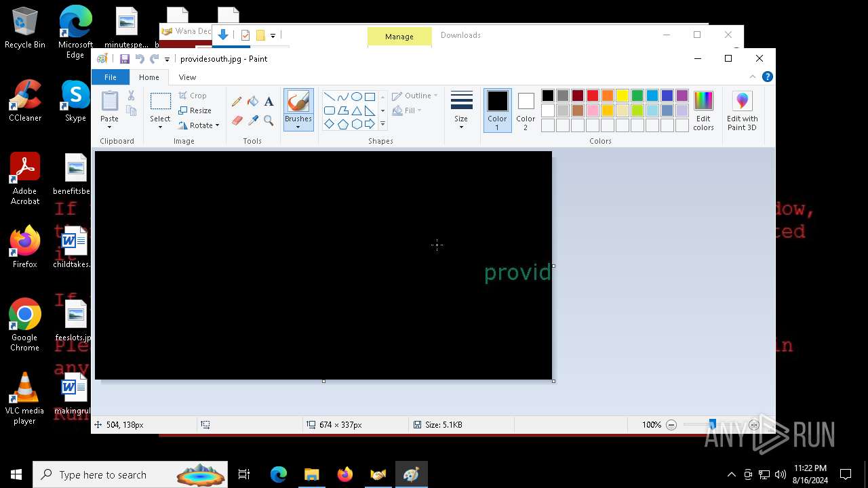868x488 pixels.
Task: Pick the red color swatch
Action: pyautogui.click(x=593, y=96)
